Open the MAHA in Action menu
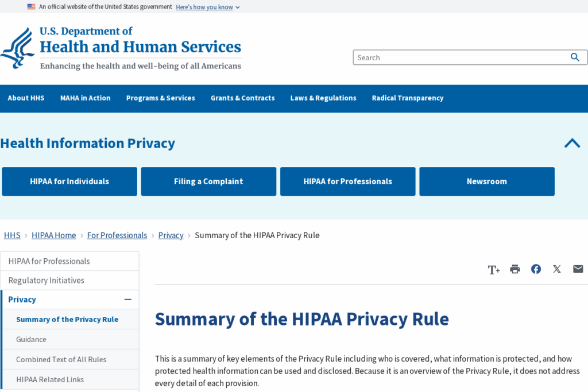The image size is (588, 392). pyautogui.click(x=85, y=98)
